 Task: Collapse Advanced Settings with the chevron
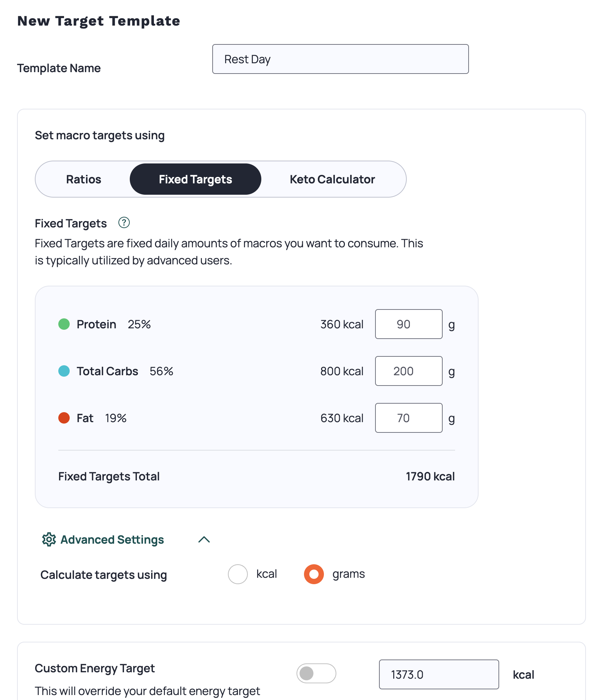click(x=204, y=539)
